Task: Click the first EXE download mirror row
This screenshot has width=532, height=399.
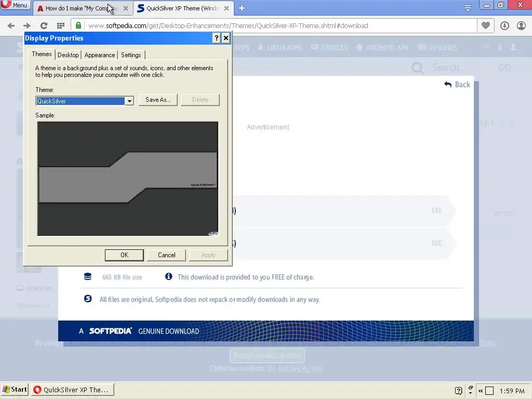Action: [x=344, y=211]
